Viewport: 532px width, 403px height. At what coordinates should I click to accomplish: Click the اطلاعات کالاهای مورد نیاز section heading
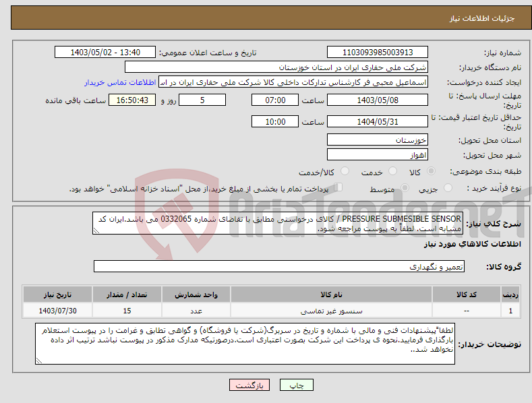(x=472, y=244)
